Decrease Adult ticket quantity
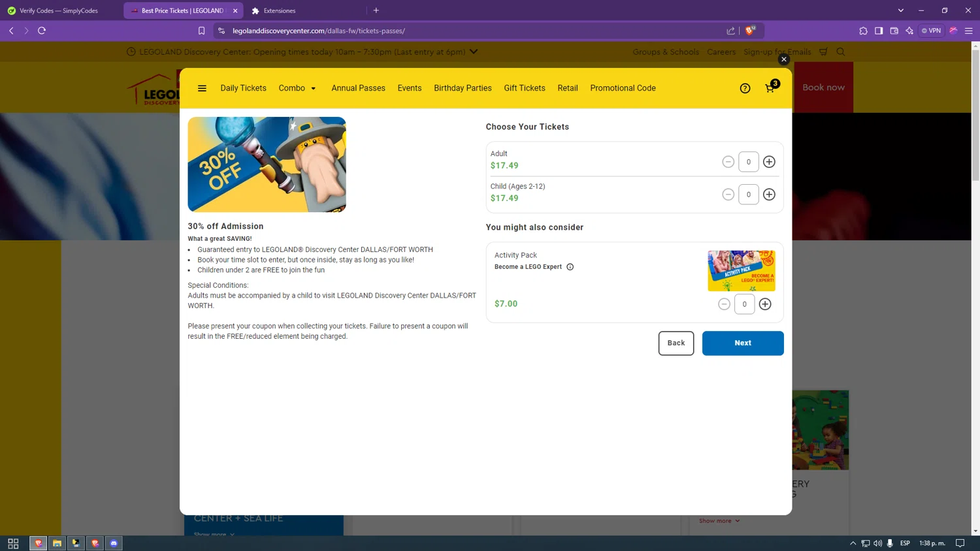Viewport: 980px width, 551px height. tap(728, 162)
